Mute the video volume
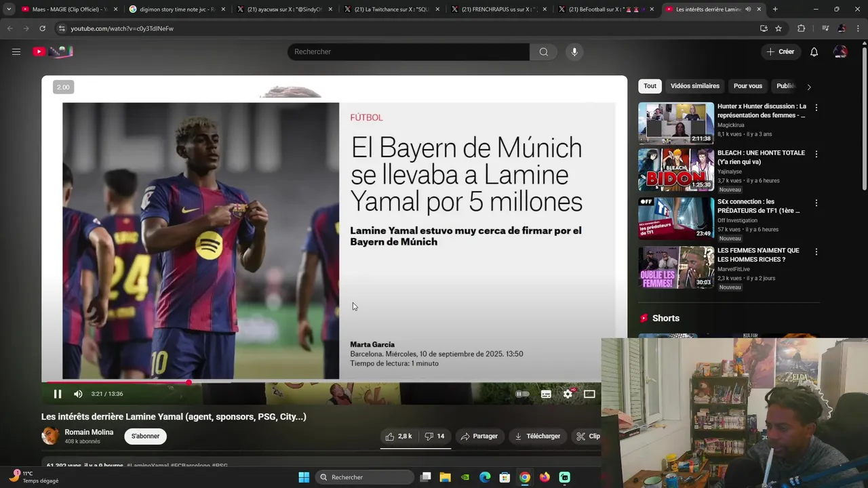868x488 pixels. [x=78, y=394]
